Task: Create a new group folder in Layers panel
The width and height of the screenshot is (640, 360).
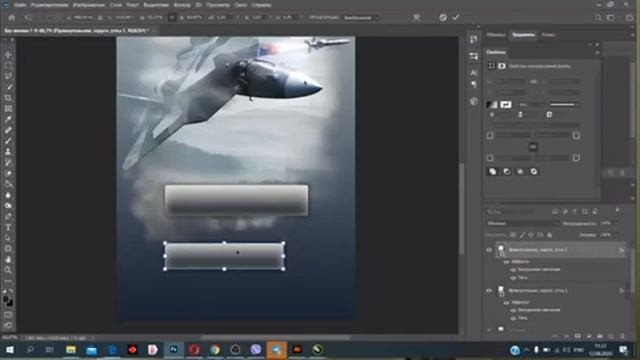Action: (x=600, y=336)
